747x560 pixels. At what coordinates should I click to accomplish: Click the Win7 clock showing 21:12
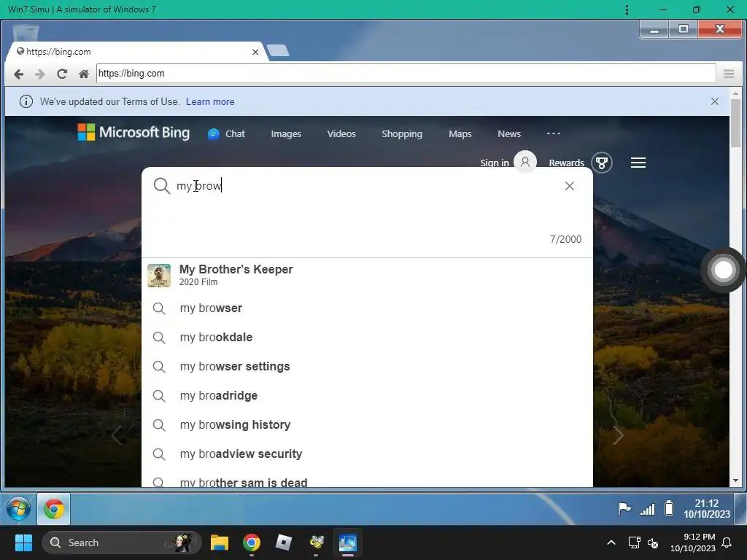click(x=707, y=508)
